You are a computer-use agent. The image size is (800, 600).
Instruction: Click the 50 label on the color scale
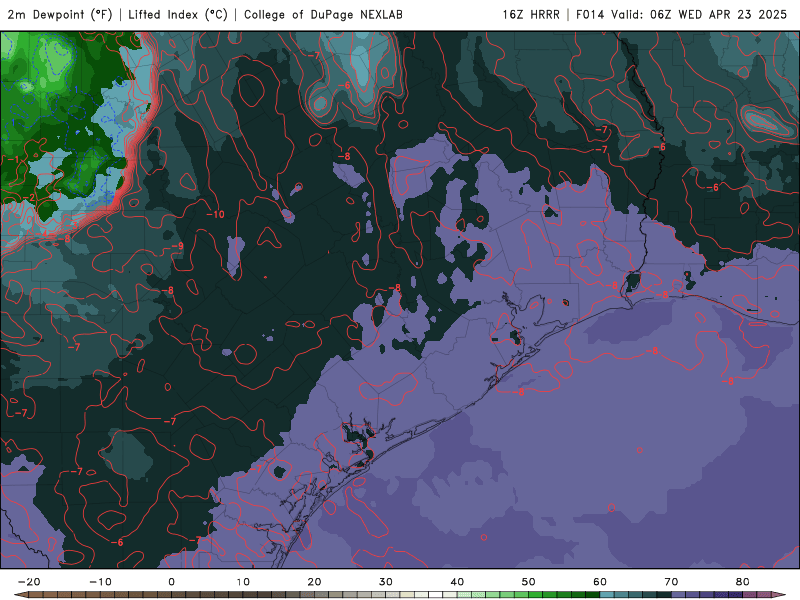pos(529,582)
